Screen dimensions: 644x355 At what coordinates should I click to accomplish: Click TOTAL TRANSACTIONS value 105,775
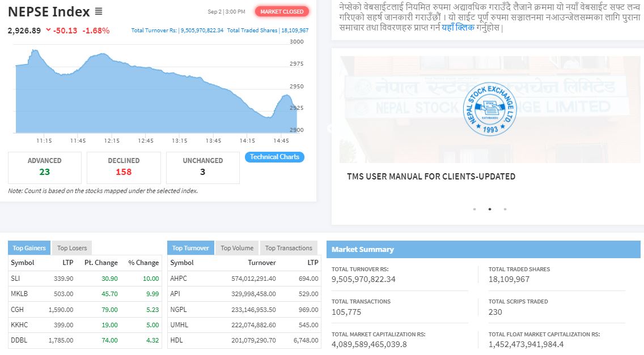pyautogui.click(x=346, y=312)
